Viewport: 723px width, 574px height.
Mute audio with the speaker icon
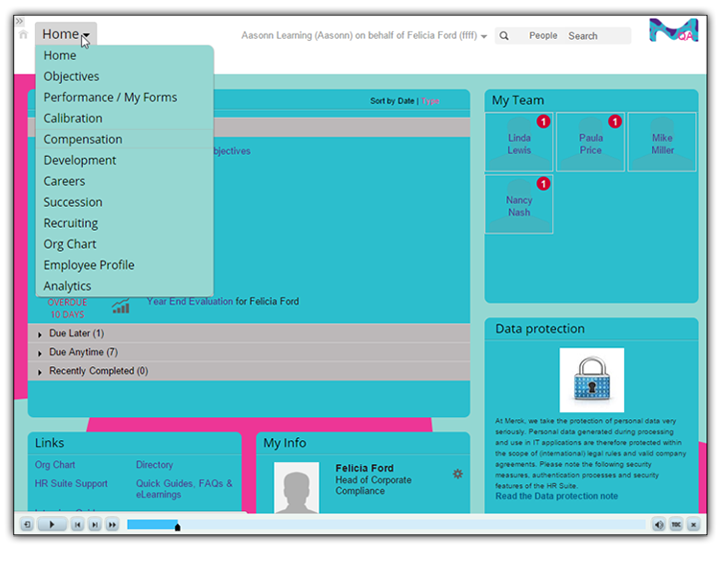pos(659,524)
